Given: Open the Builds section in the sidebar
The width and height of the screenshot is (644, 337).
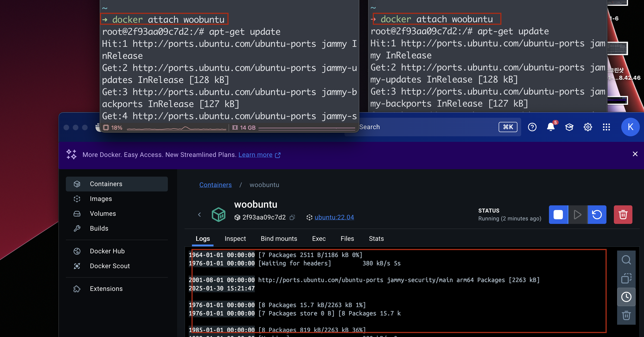Looking at the screenshot, I should click(117, 228).
